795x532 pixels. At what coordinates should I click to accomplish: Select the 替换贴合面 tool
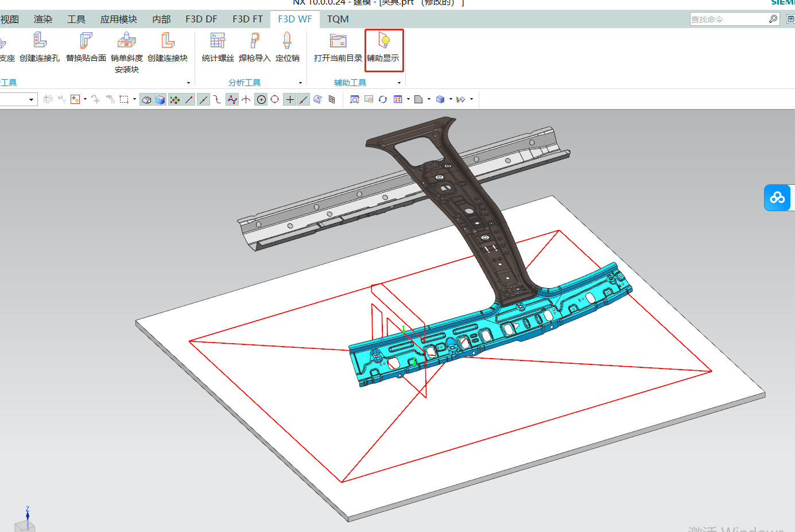point(86,47)
